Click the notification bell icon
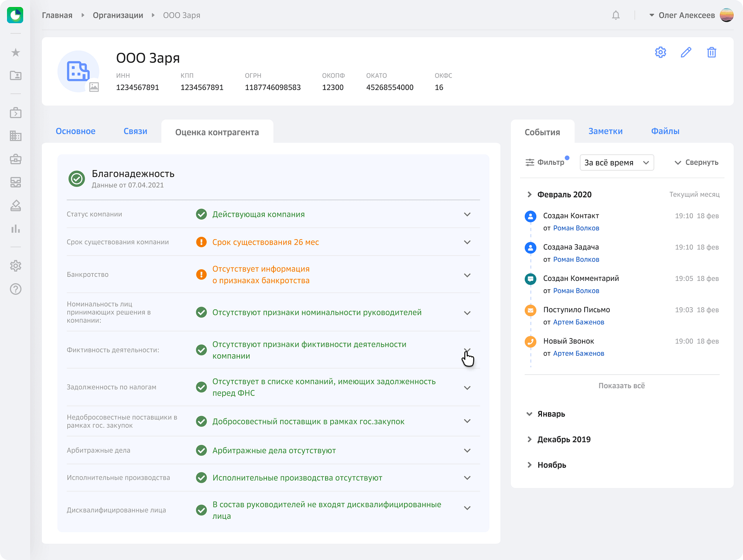 (616, 15)
